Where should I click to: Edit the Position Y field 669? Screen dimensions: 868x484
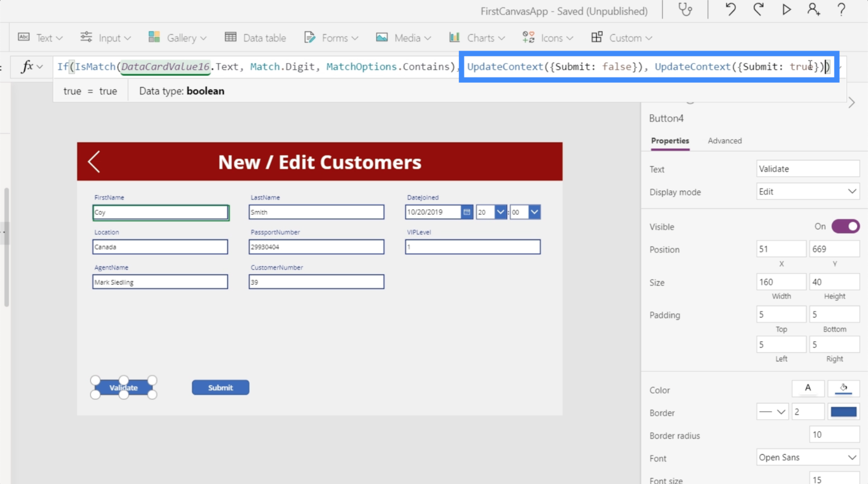[834, 249]
